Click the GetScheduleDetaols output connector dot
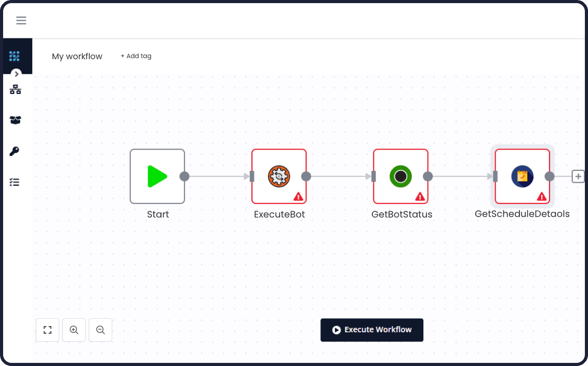This screenshot has height=366, width=588. [550, 177]
